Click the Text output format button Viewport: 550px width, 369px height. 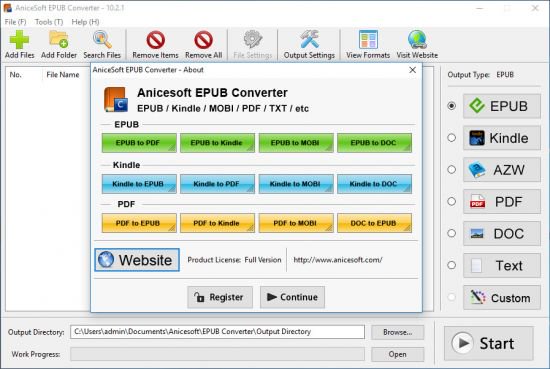tap(502, 266)
